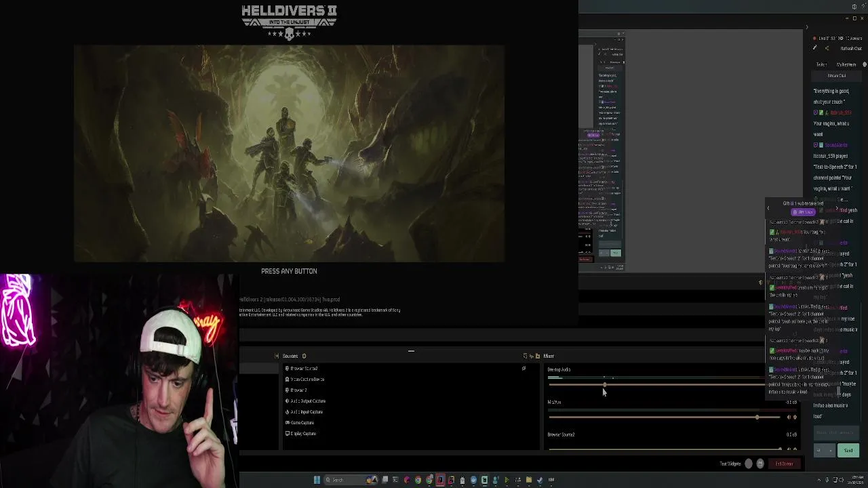Toggle visibility icon on Browser Source2 row

coord(524,369)
